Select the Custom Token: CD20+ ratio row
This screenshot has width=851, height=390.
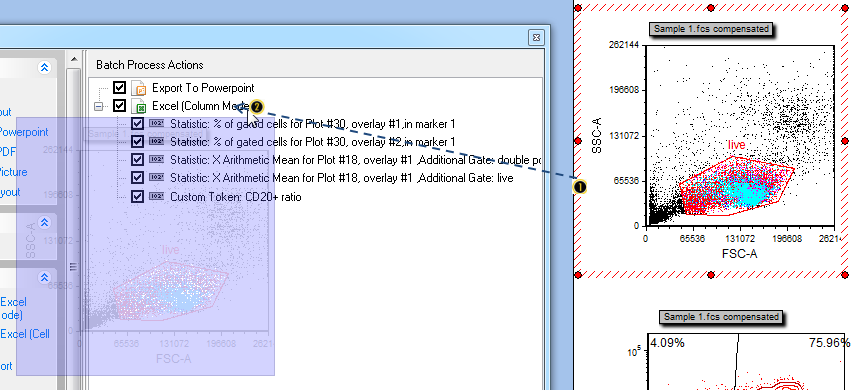tap(236, 197)
